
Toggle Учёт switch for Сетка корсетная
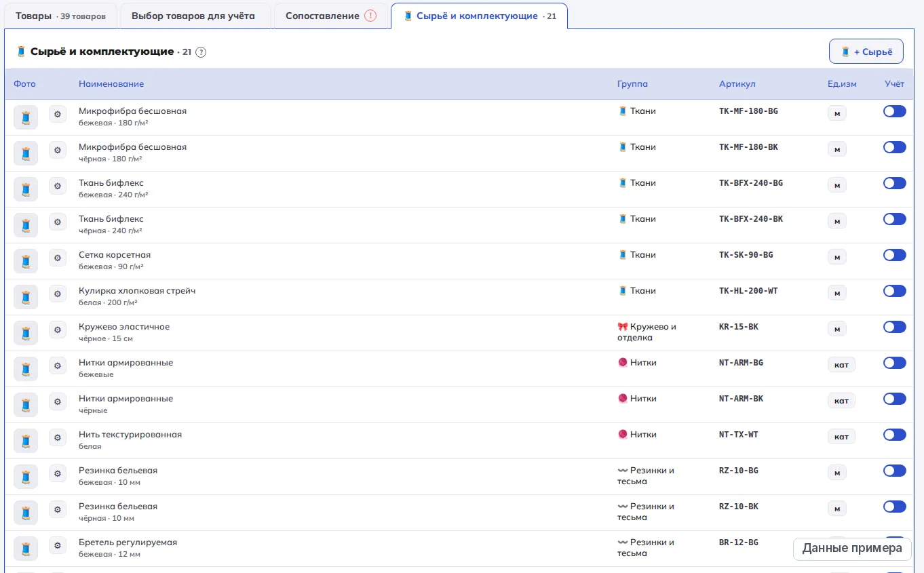(895, 255)
